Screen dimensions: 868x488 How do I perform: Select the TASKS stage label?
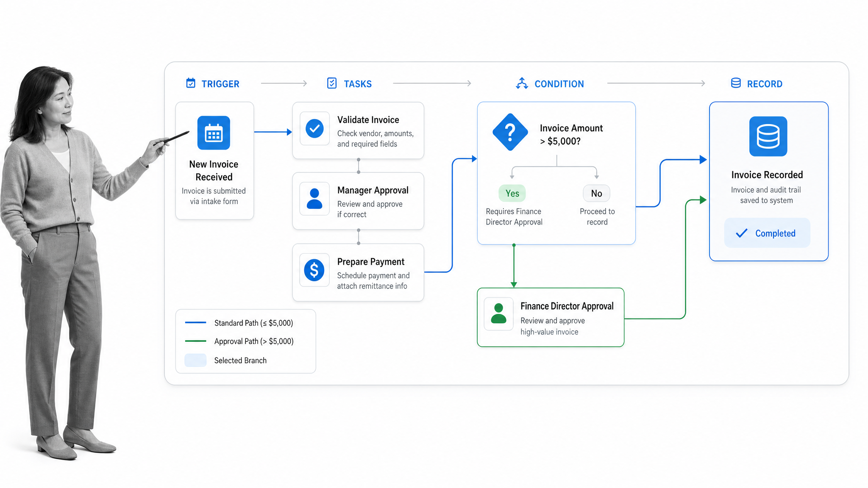[357, 84]
